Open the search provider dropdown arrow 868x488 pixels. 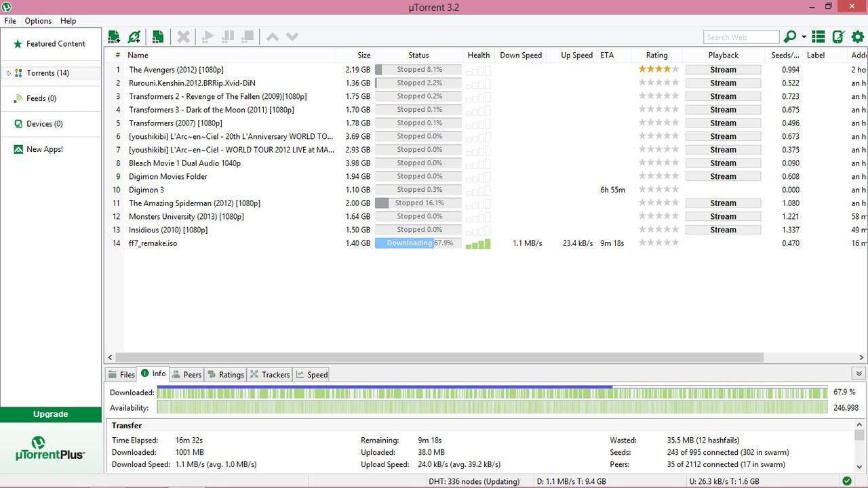pos(804,37)
